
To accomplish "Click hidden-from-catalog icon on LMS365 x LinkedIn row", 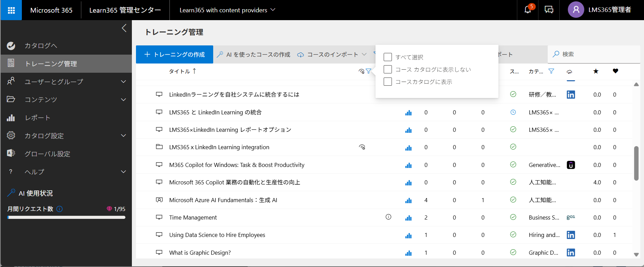I will (362, 147).
